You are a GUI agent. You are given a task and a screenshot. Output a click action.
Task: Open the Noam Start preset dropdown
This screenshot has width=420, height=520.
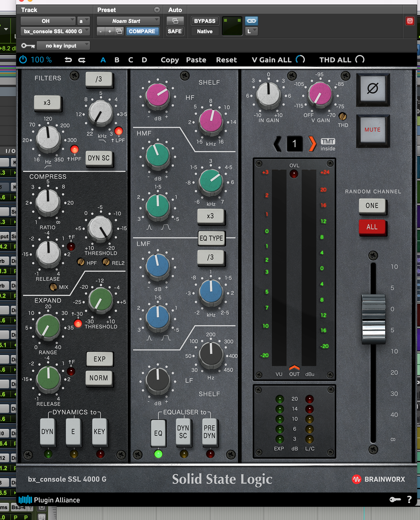coord(128,21)
